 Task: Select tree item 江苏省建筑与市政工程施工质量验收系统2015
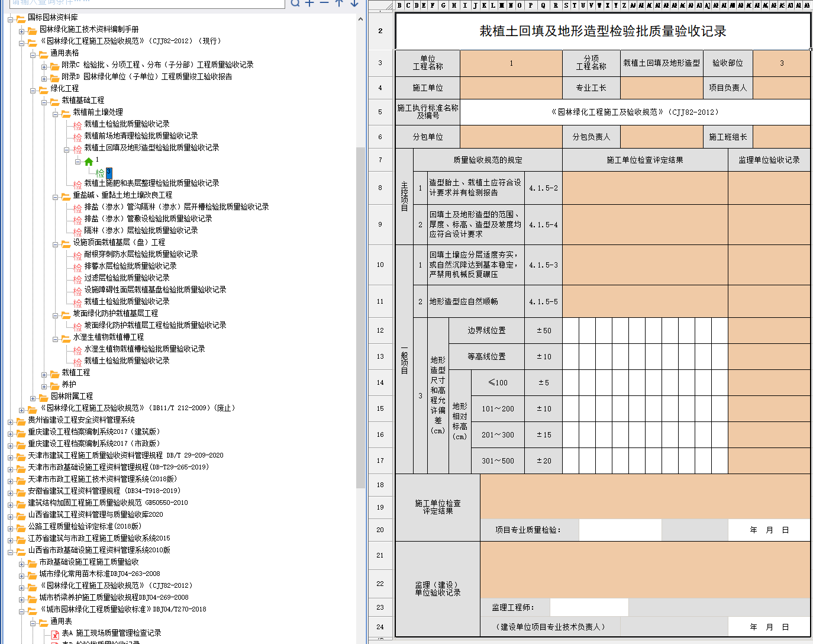(x=99, y=538)
